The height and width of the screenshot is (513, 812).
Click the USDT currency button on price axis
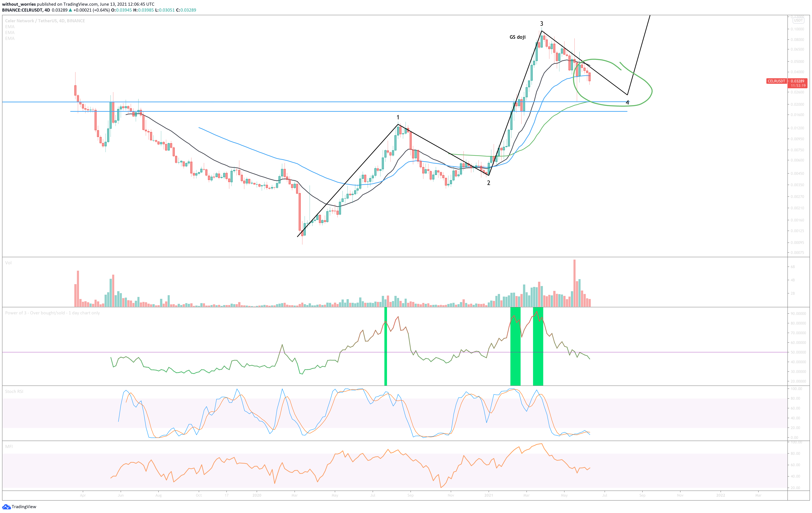798,20
